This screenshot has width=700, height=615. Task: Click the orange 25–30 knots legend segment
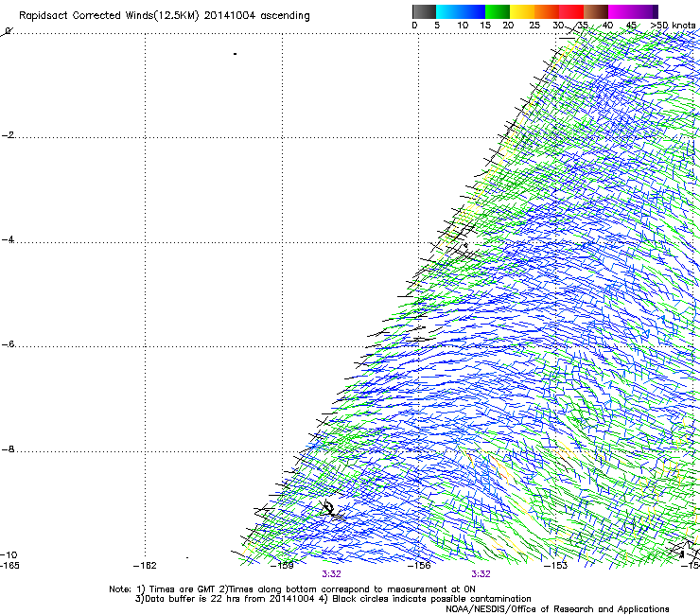coord(547,11)
